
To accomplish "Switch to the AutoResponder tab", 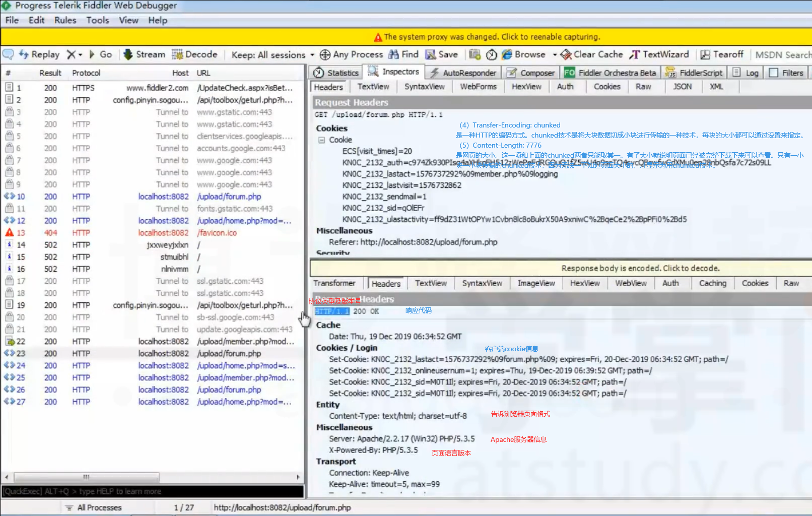I will [463, 73].
